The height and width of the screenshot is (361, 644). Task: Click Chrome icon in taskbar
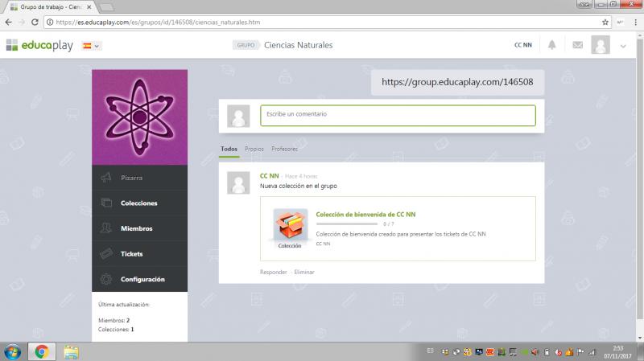click(x=42, y=351)
